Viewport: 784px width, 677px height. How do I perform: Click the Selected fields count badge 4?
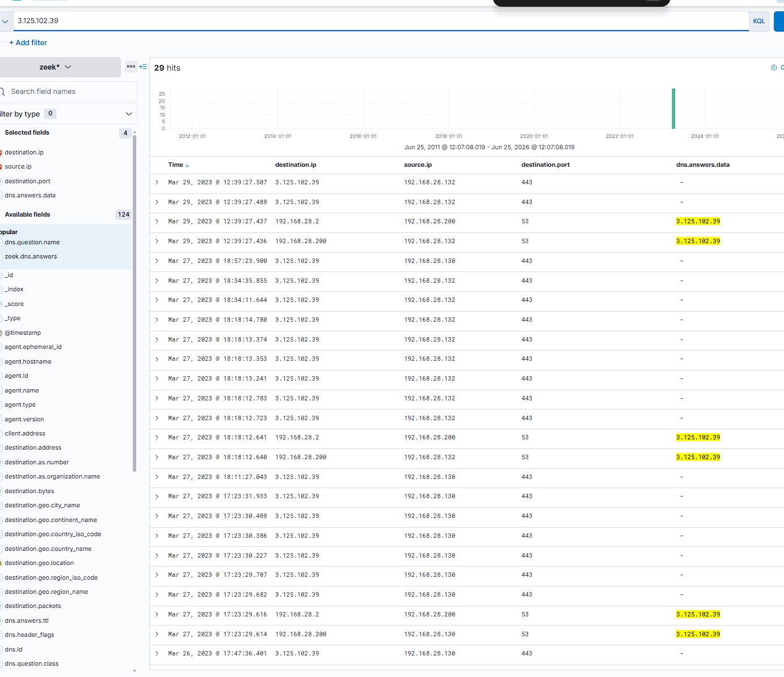click(125, 133)
